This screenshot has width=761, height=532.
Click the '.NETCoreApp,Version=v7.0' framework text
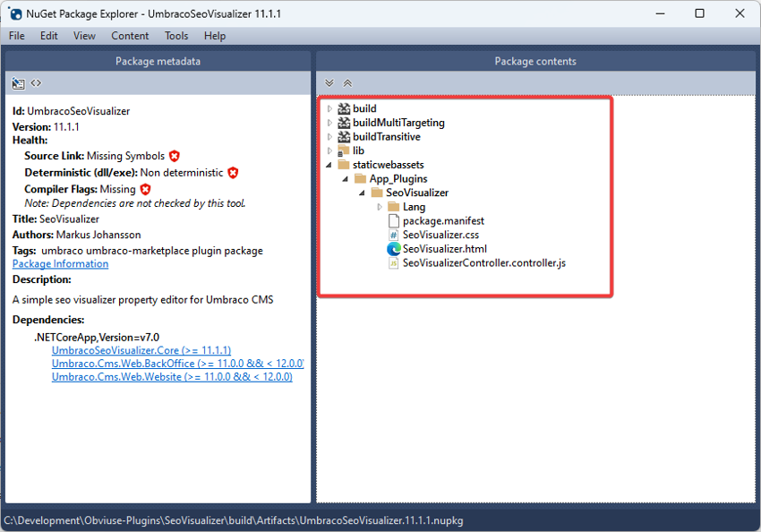(97, 338)
